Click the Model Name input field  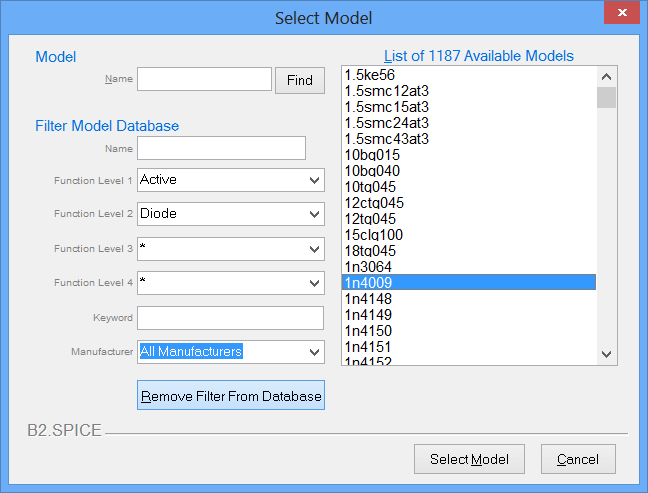204,80
